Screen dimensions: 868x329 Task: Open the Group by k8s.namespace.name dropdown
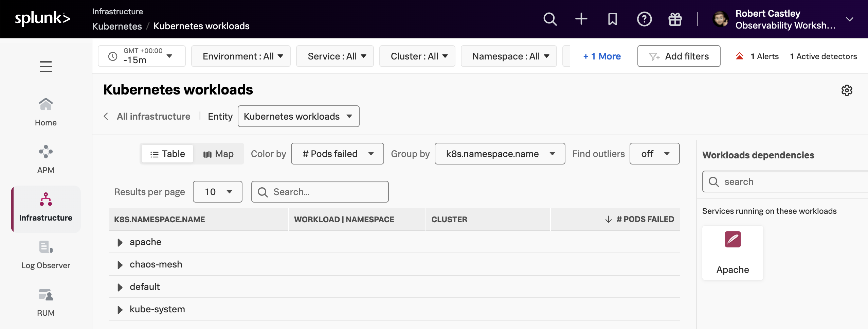coord(500,154)
